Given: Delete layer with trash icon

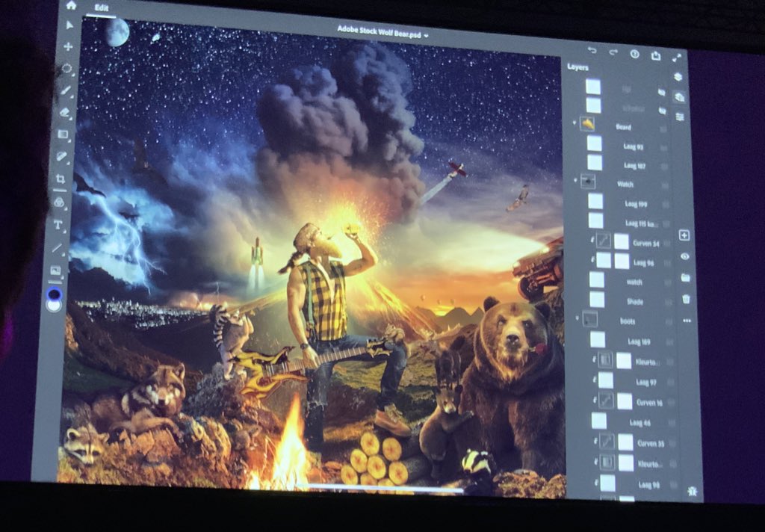Looking at the screenshot, I should point(686,299).
